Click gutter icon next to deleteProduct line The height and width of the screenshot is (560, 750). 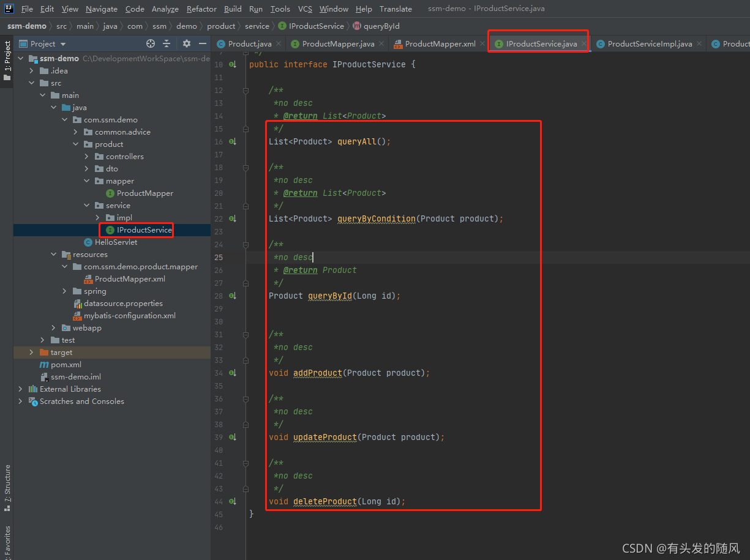tap(233, 501)
